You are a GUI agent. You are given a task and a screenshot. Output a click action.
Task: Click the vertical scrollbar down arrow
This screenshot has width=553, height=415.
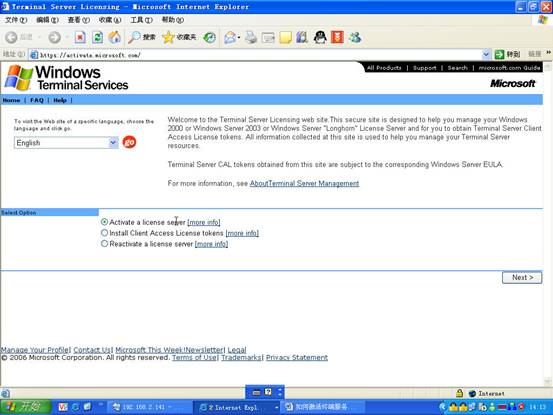547,382
